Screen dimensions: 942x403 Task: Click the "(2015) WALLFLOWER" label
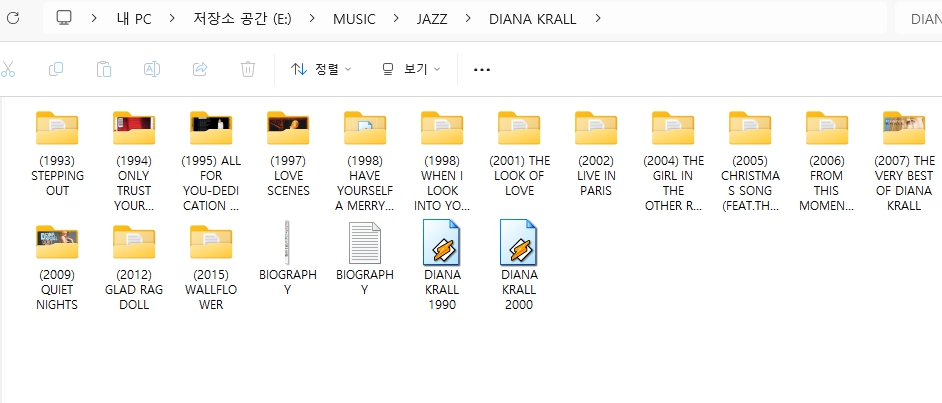click(x=211, y=289)
